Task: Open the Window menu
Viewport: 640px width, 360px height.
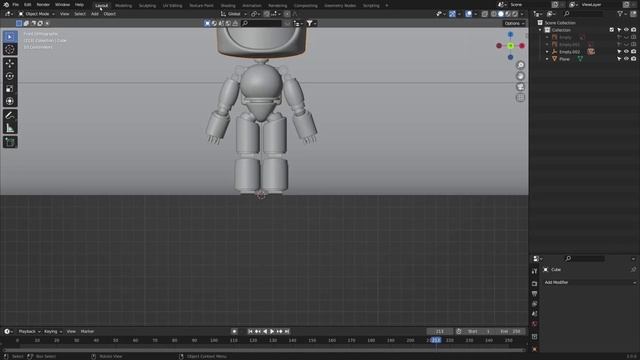Action: pos(62,4)
